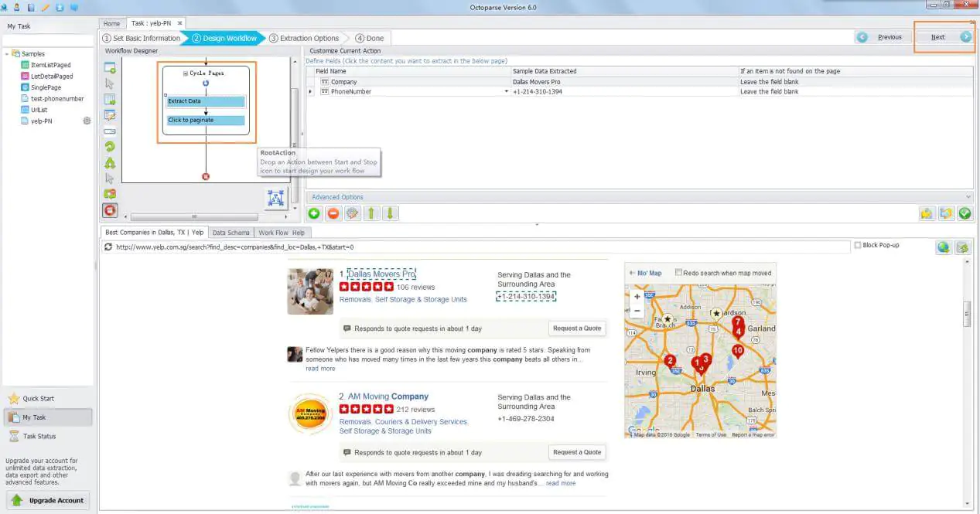Select the green branch judgment action in the designer toolbar
Viewport: 980px width, 514px height.
pos(110,162)
